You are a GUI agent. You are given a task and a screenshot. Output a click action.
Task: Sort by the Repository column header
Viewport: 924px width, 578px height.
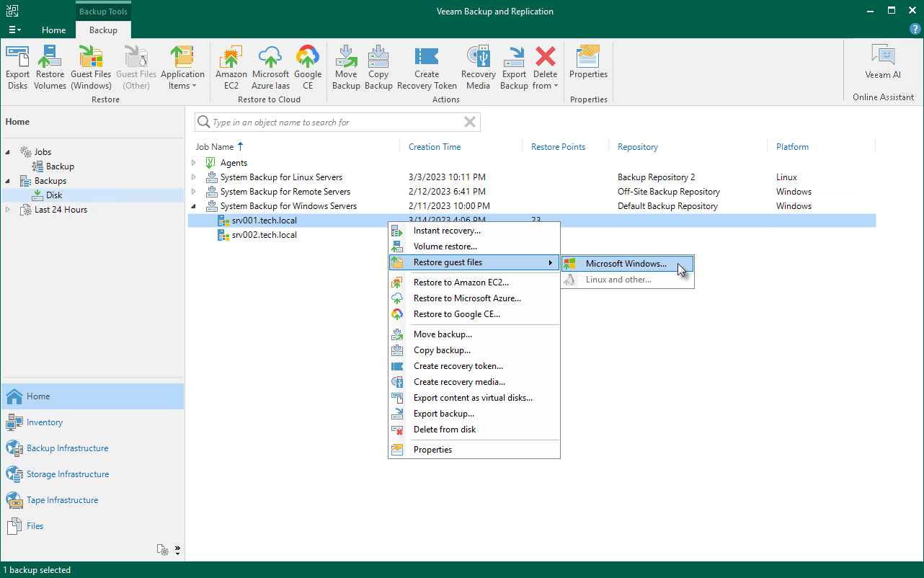pyautogui.click(x=638, y=147)
